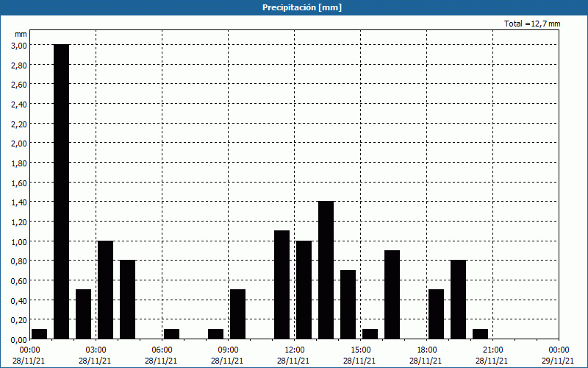Select the y-axis label '1,80'
Viewport: 588px width, 368px height.
click(x=20, y=163)
